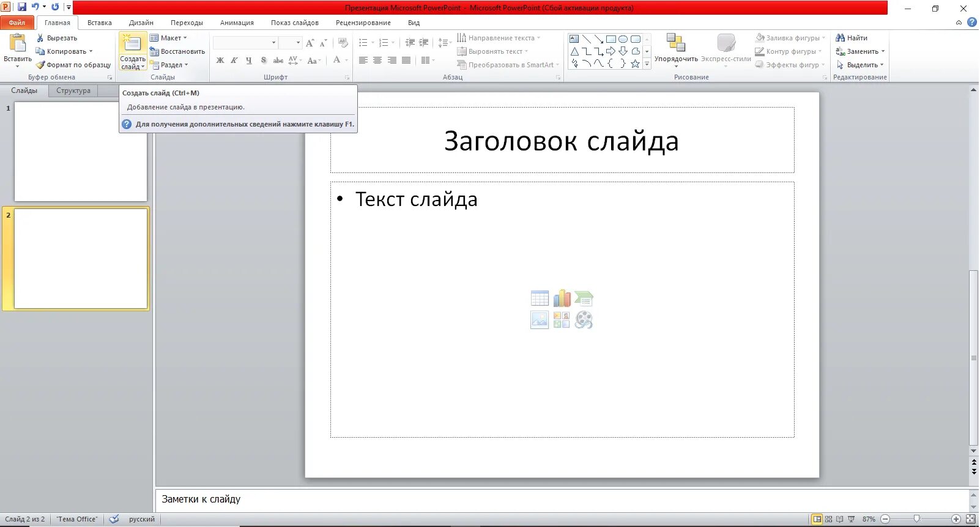
Task: Open the Replace (Заменить) dropdown
Action: click(x=860, y=51)
